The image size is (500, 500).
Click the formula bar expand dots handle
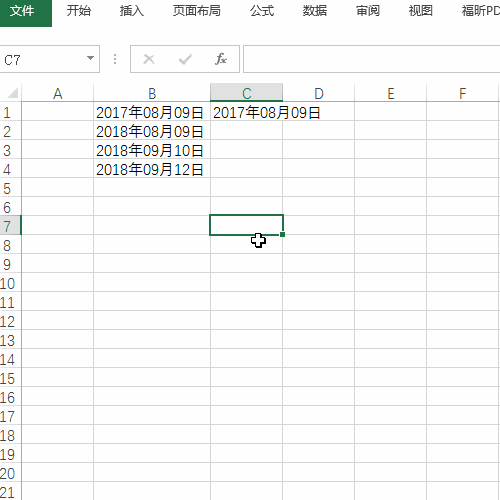point(115,59)
